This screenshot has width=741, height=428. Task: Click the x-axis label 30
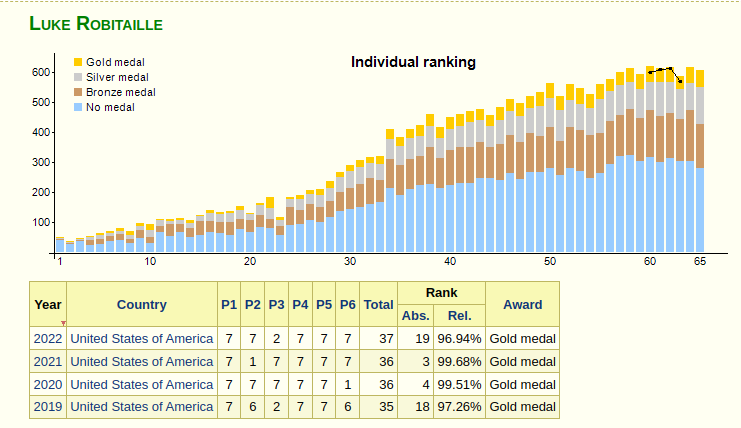click(x=350, y=261)
